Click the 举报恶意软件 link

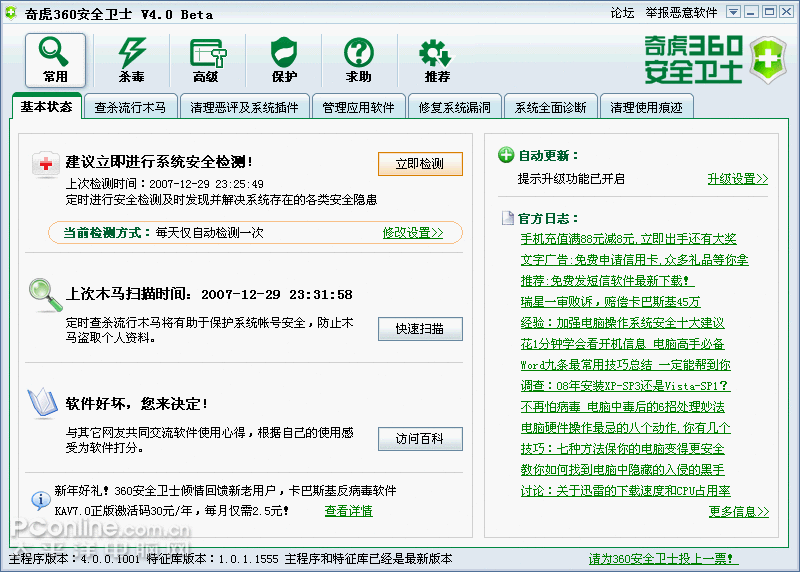[x=681, y=12]
